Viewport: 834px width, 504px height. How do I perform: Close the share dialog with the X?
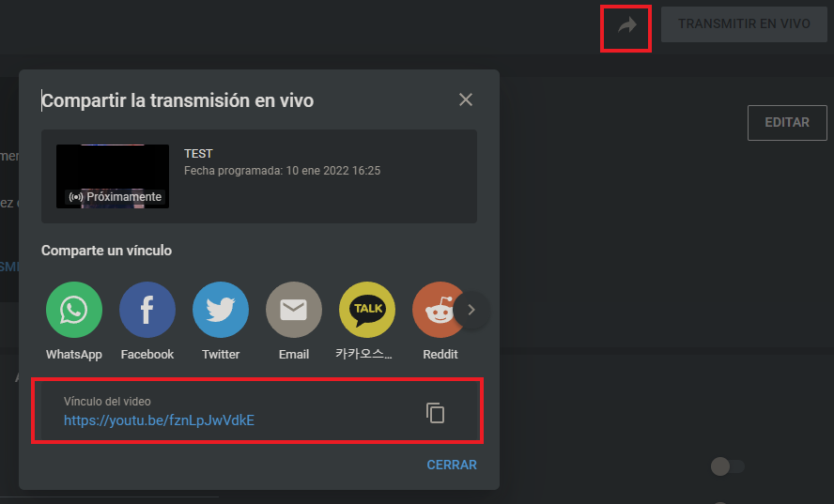(466, 99)
